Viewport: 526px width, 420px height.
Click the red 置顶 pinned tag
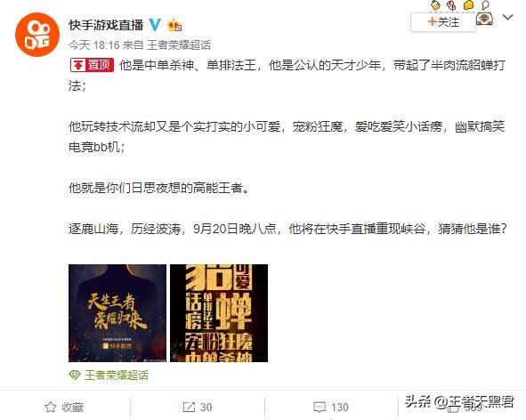click(92, 65)
